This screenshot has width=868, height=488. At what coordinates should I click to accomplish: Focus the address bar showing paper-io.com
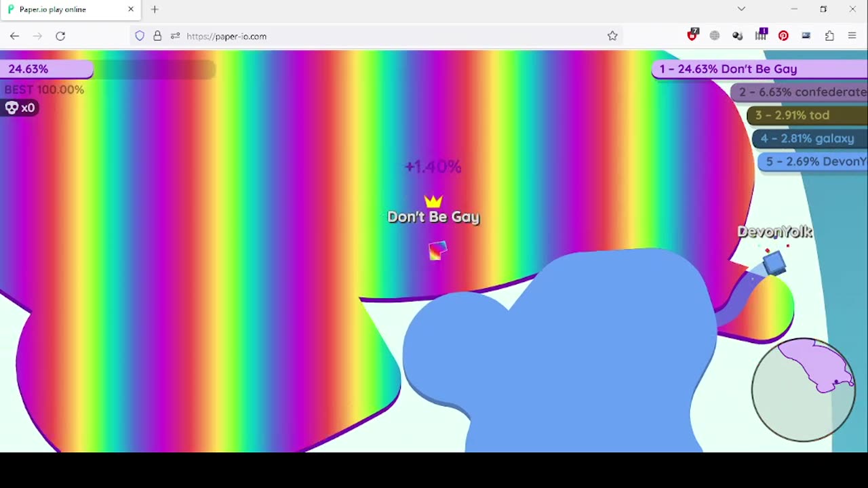coord(377,36)
